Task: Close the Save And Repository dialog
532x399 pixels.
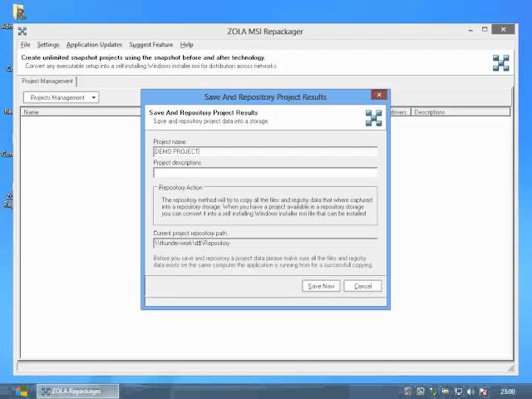Action: coord(379,95)
